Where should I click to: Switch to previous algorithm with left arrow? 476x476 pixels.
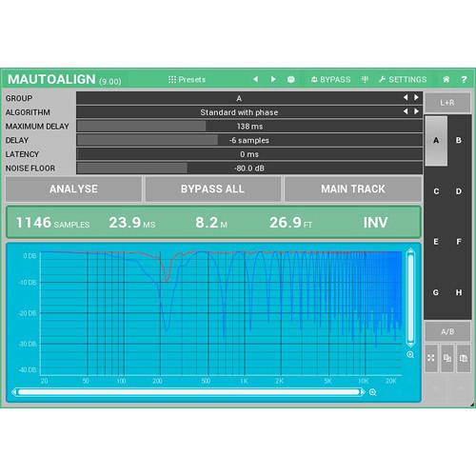click(x=406, y=111)
